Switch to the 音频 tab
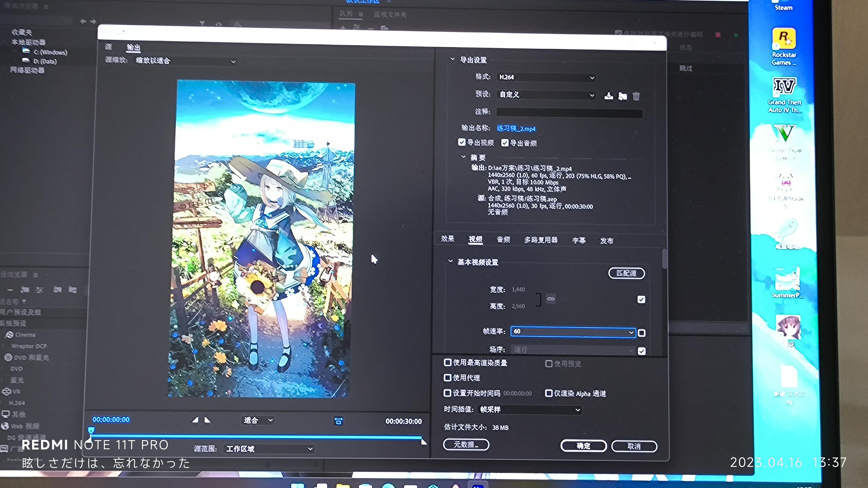Screen dimensions: 868x488 tap(503, 240)
